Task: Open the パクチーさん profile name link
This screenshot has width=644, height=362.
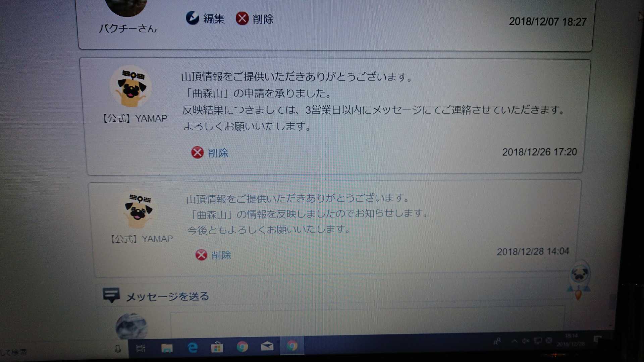Action: 128,28
